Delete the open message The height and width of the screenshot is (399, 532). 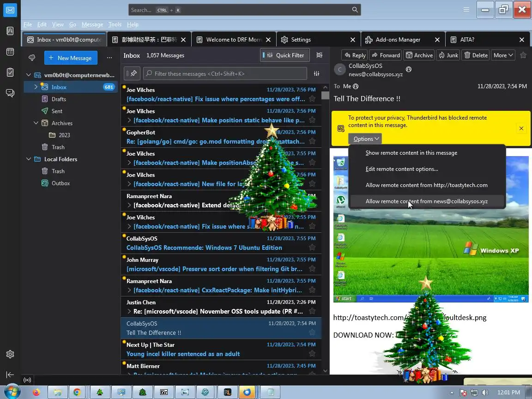pyautogui.click(x=476, y=55)
